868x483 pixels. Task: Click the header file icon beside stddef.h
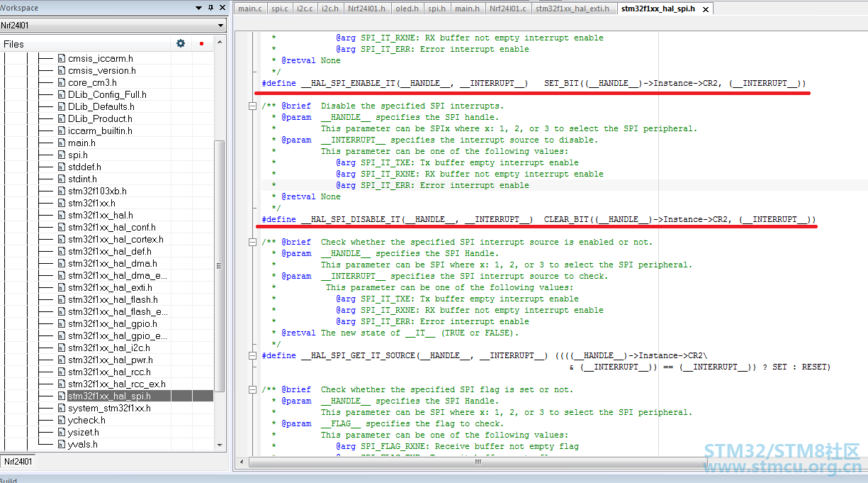[x=62, y=167]
